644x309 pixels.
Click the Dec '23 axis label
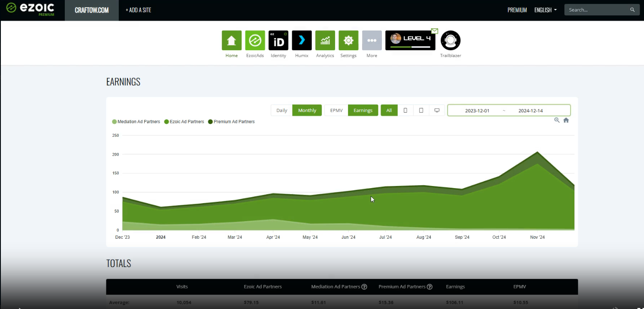pos(122,237)
